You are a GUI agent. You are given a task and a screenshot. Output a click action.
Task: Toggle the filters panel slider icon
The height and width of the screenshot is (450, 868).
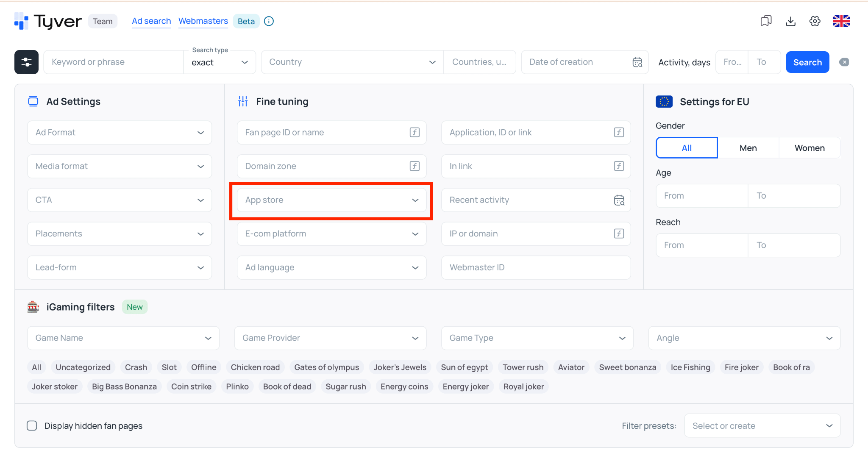pyautogui.click(x=26, y=62)
